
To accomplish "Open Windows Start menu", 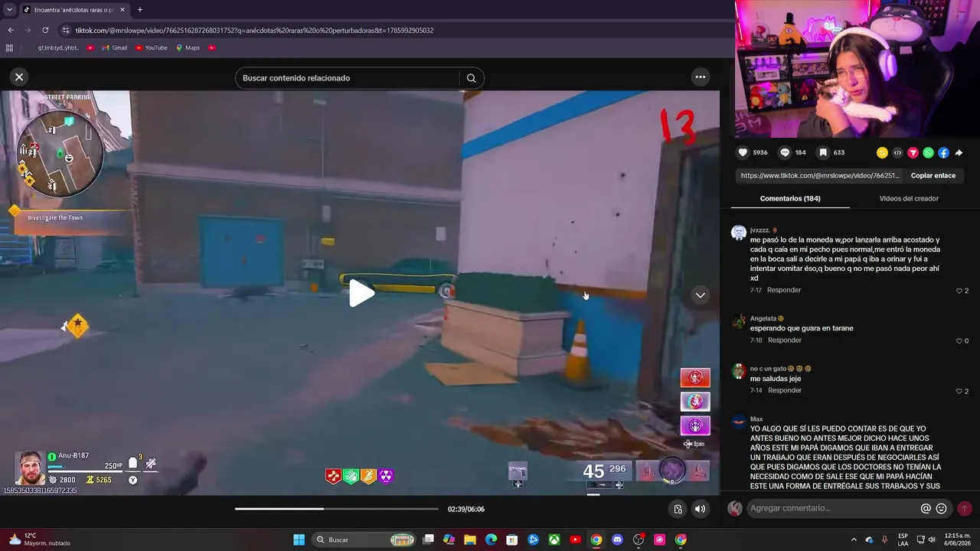I will click(x=299, y=540).
